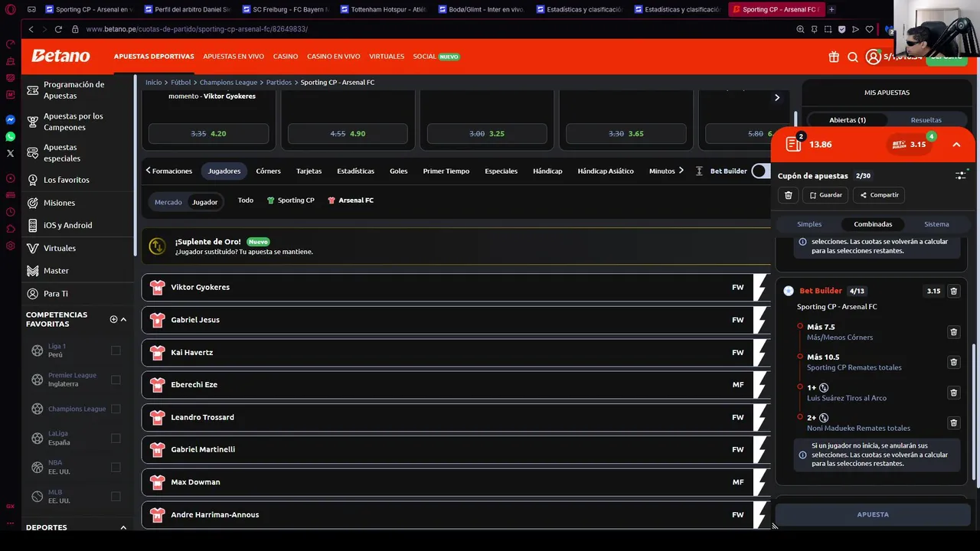
Task: Click the Virtuales sidebar icon
Action: coord(33,248)
